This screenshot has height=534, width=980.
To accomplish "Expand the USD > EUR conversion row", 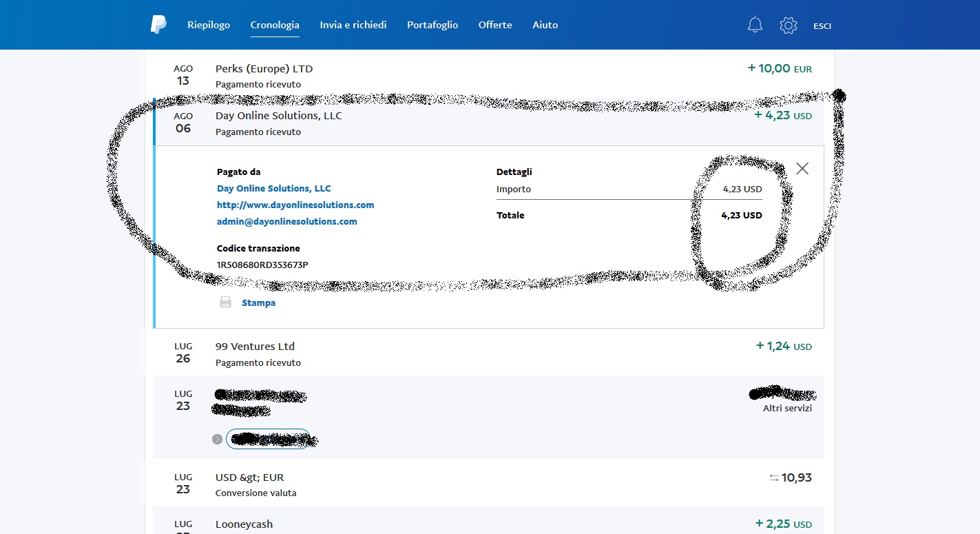I will pos(488,484).
